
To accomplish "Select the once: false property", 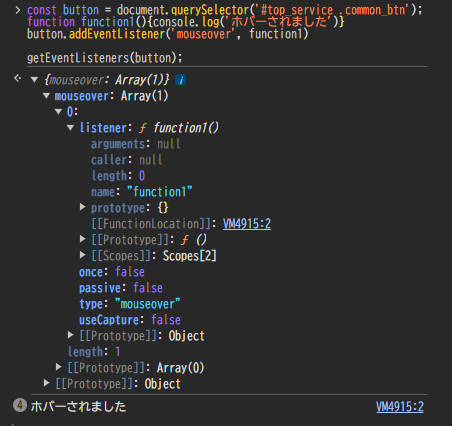I will [x=112, y=272].
